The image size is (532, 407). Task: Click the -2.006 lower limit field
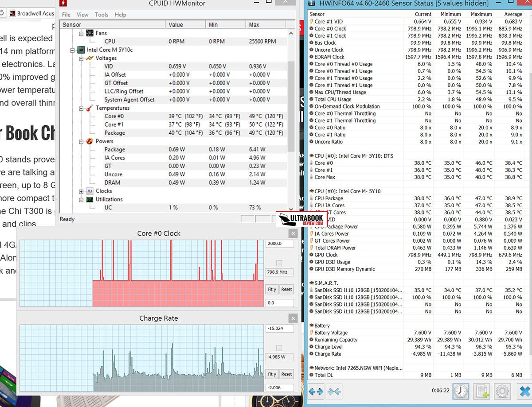[280, 388]
